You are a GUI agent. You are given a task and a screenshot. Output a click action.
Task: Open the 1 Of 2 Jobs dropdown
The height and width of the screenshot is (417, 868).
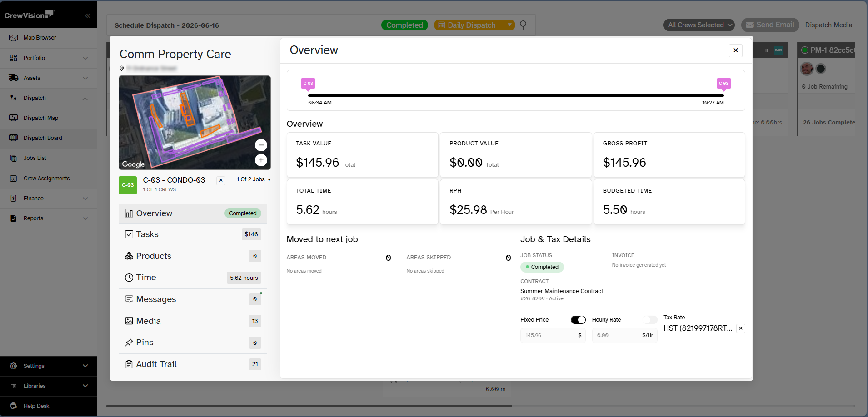click(x=254, y=179)
